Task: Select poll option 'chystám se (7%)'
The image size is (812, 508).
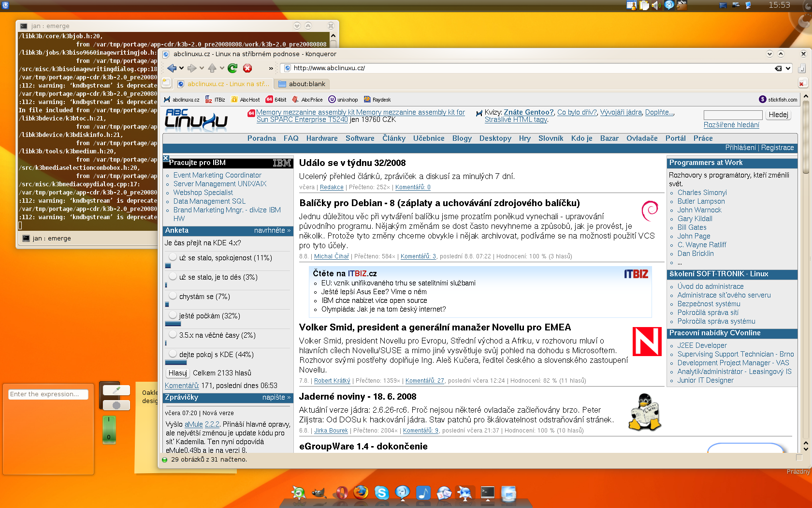Action: coord(173,296)
